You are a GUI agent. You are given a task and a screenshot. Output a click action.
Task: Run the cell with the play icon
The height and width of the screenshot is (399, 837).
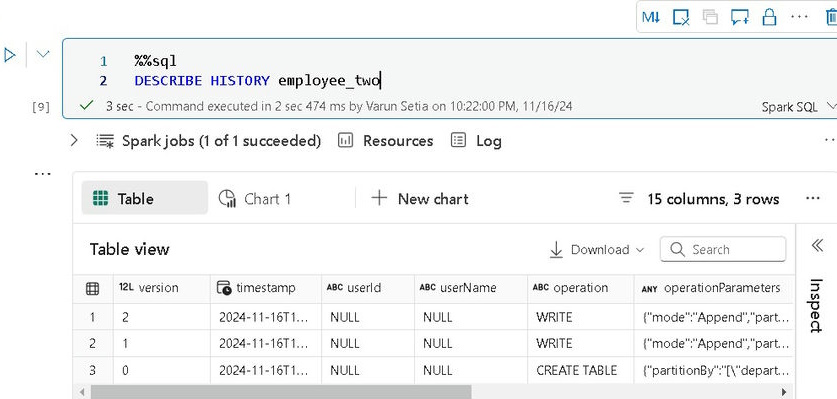[10, 54]
